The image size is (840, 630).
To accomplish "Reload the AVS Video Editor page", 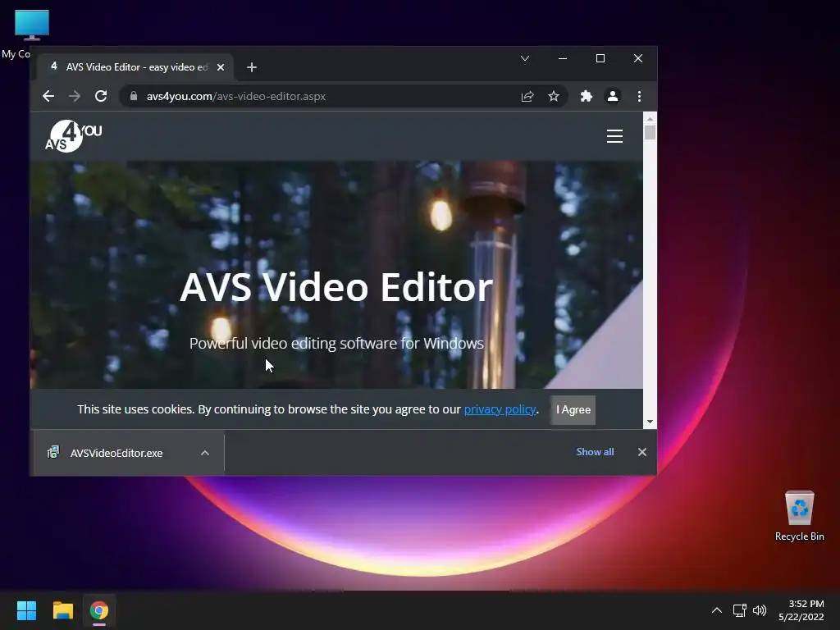I will tap(101, 97).
